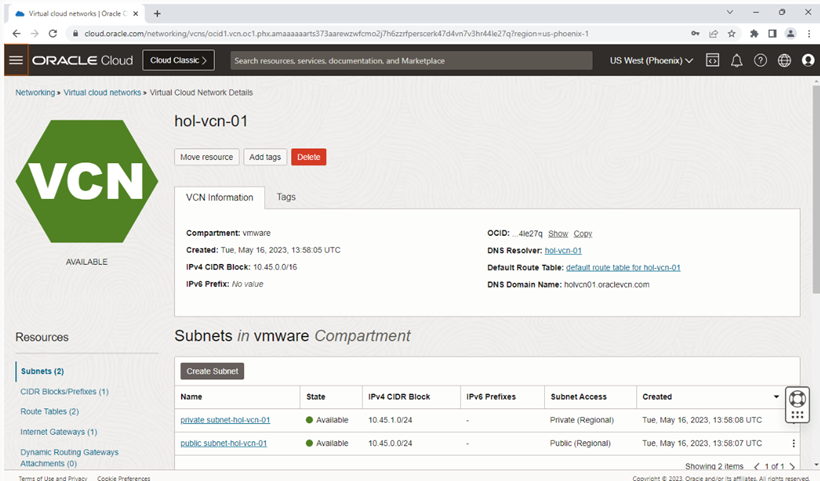Click the Create Subnet button
820x481 pixels.
[212, 371]
